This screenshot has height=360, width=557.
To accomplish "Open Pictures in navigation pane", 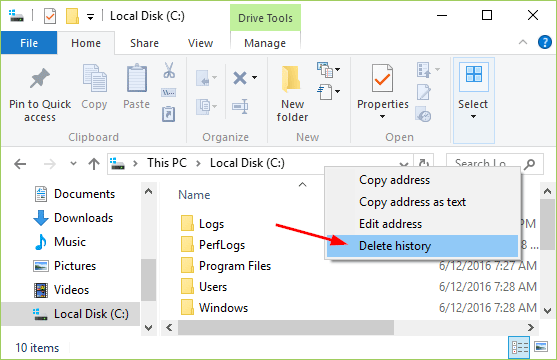I will click(x=75, y=266).
